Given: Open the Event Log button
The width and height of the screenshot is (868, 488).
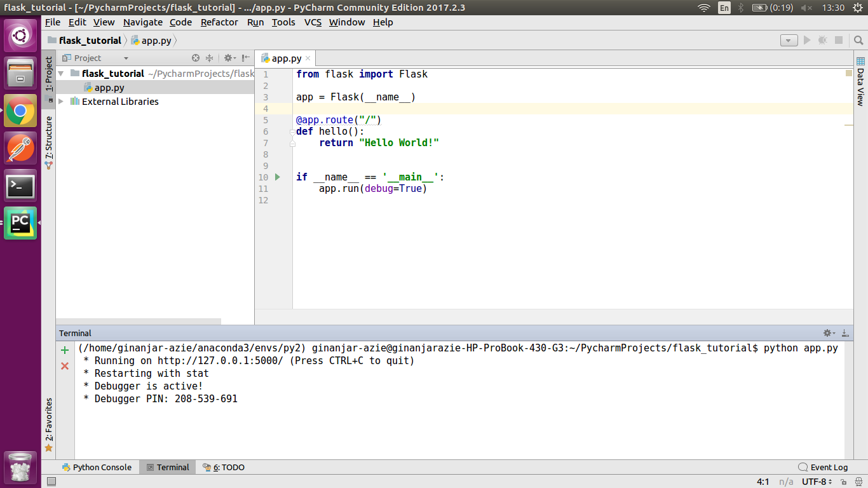Looking at the screenshot, I should pos(823,467).
